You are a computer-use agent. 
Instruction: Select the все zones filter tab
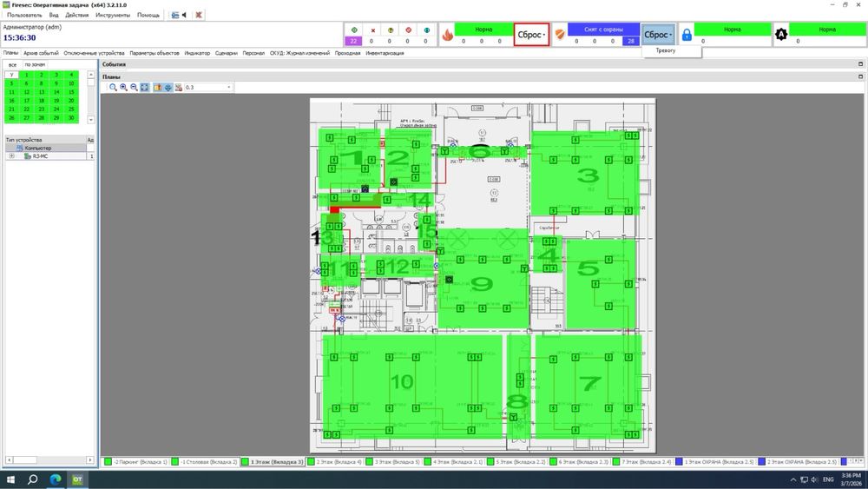pyautogui.click(x=12, y=65)
